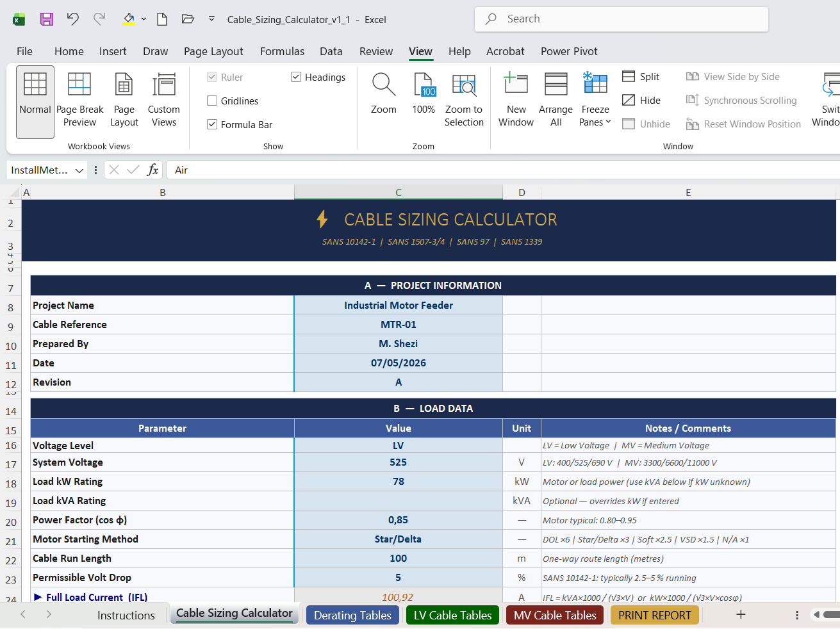The height and width of the screenshot is (629, 840).
Task: Go to the Formulas tab
Action: (x=283, y=51)
